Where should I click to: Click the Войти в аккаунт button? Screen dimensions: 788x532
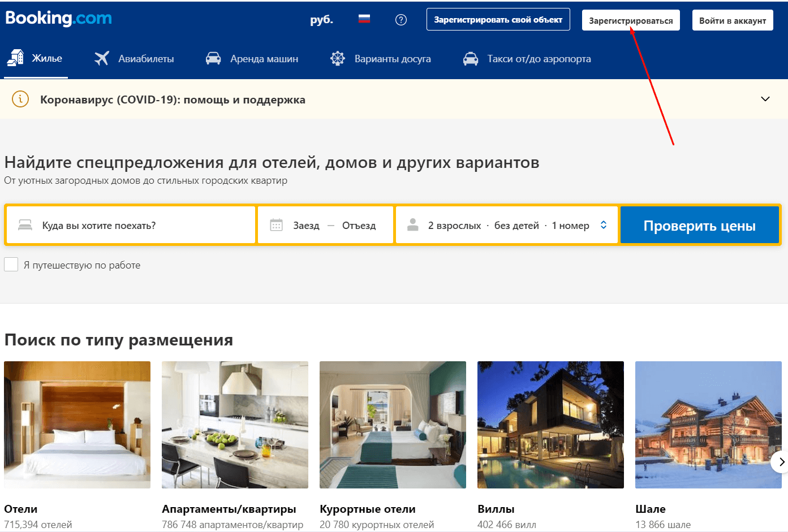(732, 20)
